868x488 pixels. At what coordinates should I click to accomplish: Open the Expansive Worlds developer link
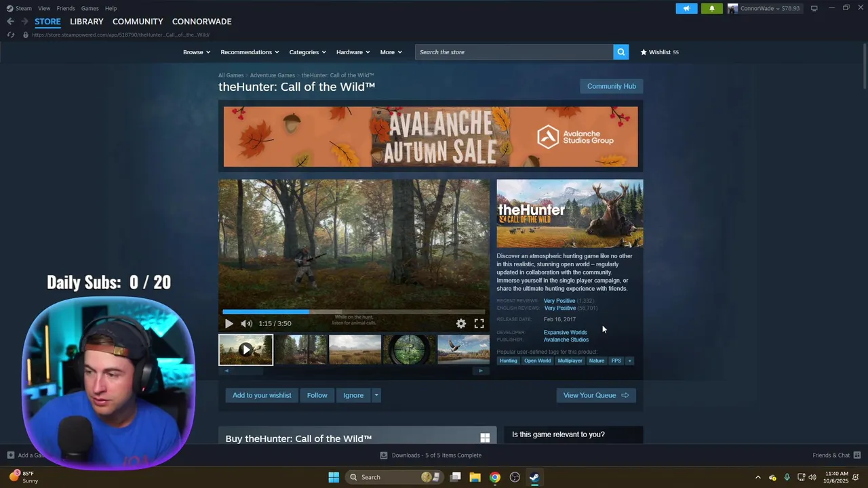point(565,332)
